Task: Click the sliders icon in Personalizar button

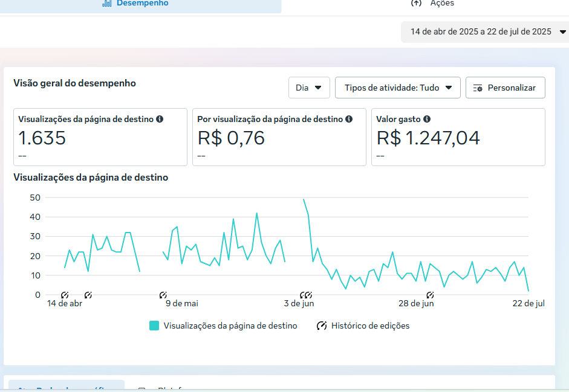Action: pos(478,88)
